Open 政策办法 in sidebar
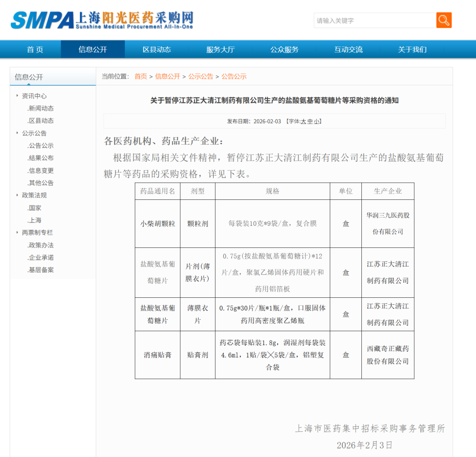The image size is (476, 457). (41, 245)
